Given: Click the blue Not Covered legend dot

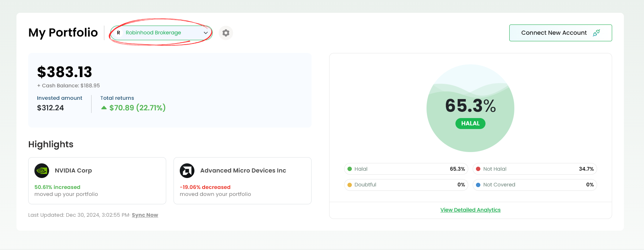Looking at the screenshot, I should [x=478, y=185].
